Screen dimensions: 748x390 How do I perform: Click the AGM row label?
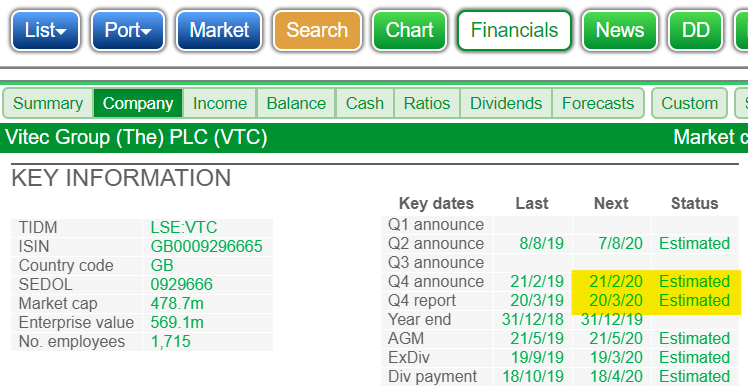(x=405, y=339)
